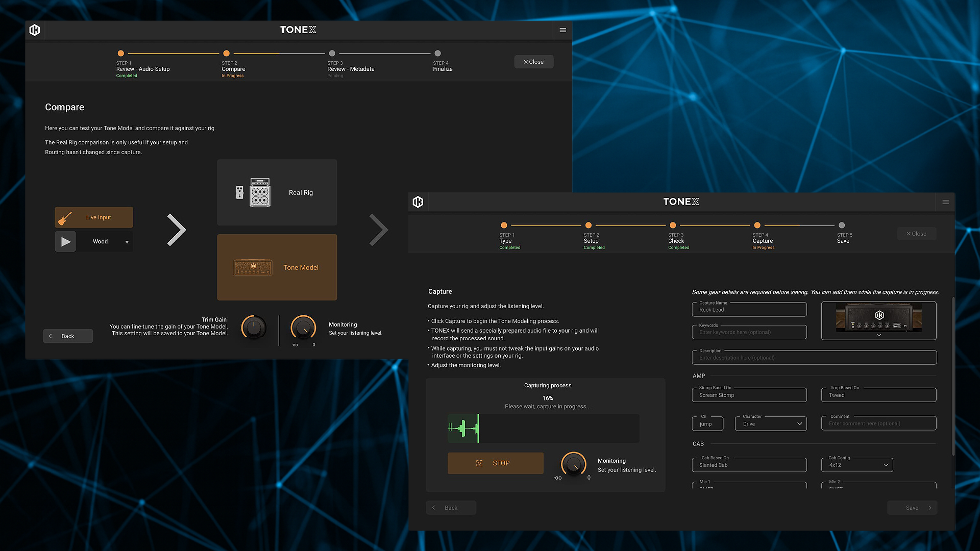Click the Keywords input field
This screenshot has height=551, width=980.
pos(749,332)
